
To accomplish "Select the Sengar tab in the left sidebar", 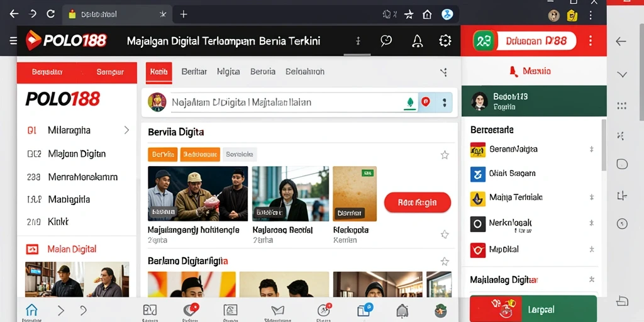I will click(110, 72).
